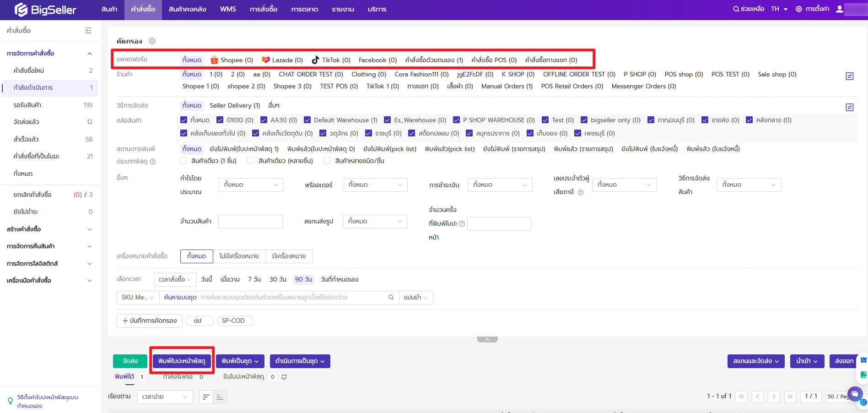Filter platform by Shopee tab
This screenshot has height=413, width=868.
click(x=232, y=60)
